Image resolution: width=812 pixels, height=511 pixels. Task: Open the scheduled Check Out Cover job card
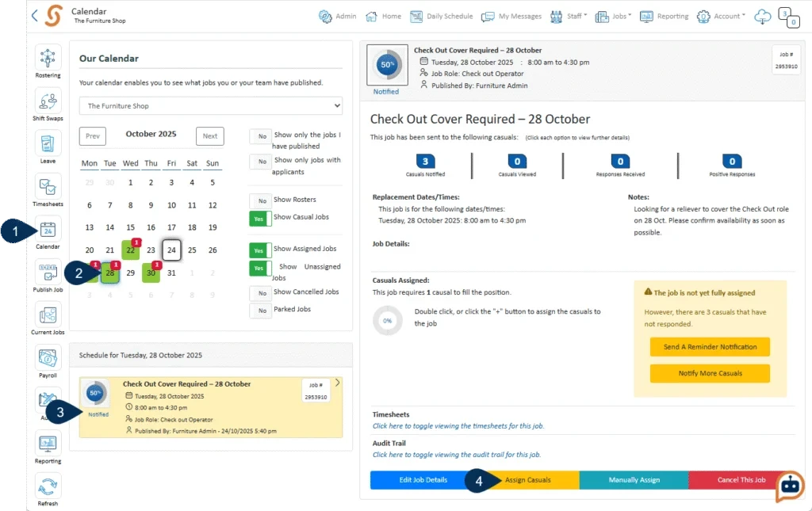211,407
